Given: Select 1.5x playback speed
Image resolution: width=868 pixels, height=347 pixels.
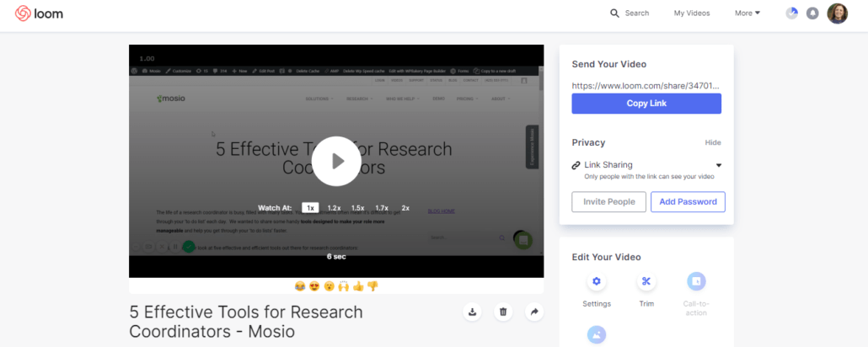Looking at the screenshot, I should (357, 208).
